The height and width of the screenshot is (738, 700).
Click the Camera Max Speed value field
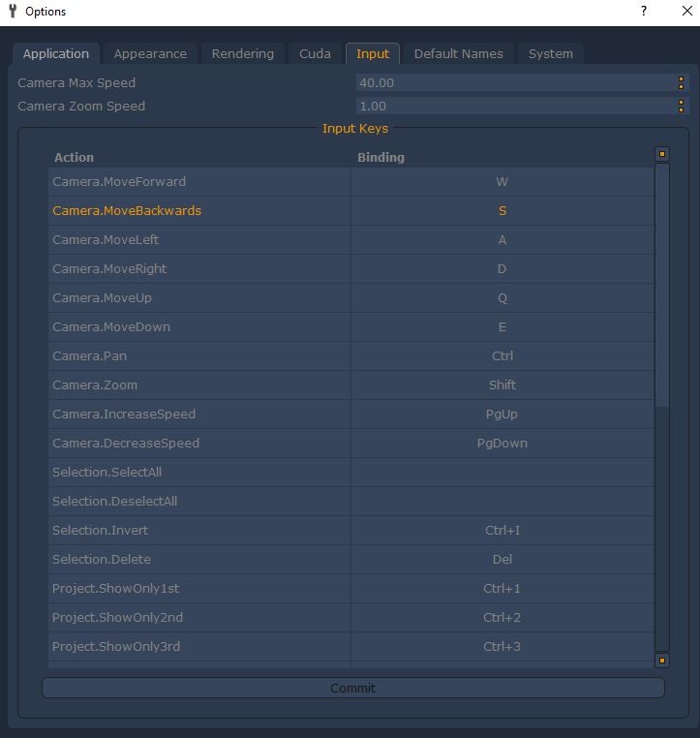click(x=515, y=83)
